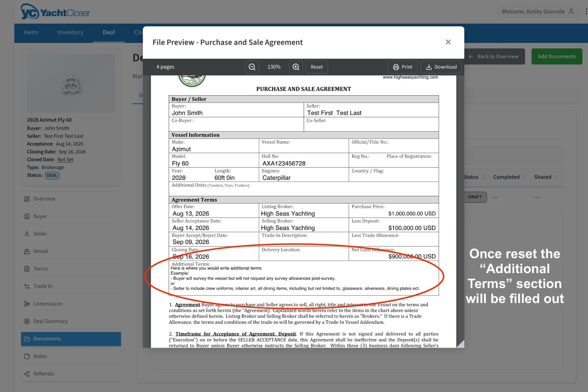This screenshot has width=588, height=392.
Task: Click the Terms document icon
Action: tap(27, 269)
